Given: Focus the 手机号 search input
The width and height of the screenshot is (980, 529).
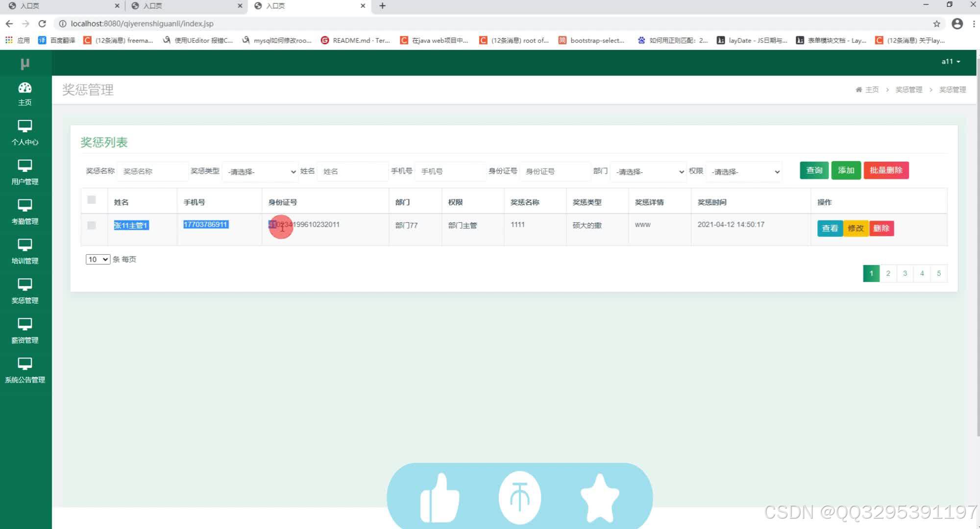Looking at the screenshot, I should [450, 171].
